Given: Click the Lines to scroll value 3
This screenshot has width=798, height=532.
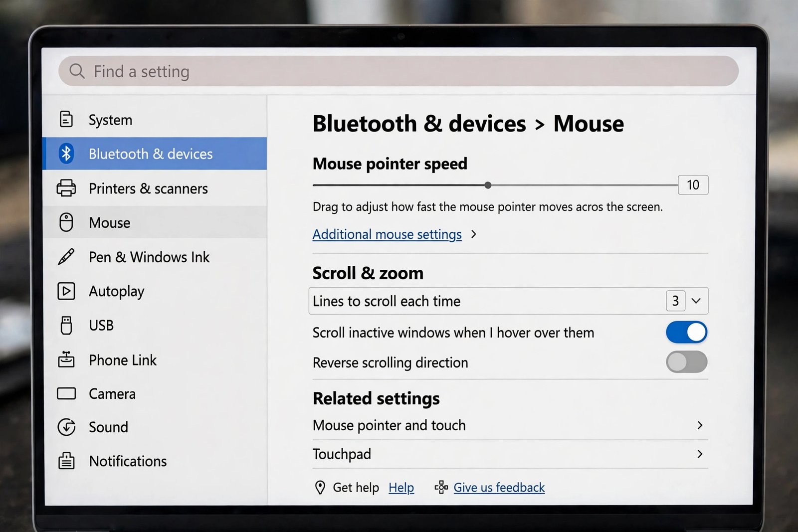Looking at the screenshot, I should 675,301.
